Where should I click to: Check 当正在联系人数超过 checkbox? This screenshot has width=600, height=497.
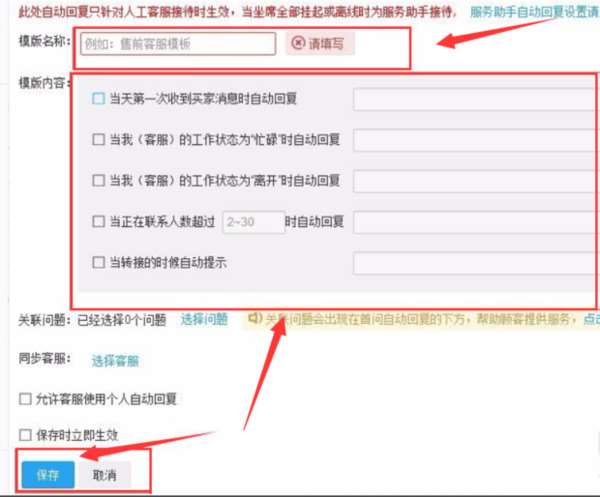tap(98, 221)
